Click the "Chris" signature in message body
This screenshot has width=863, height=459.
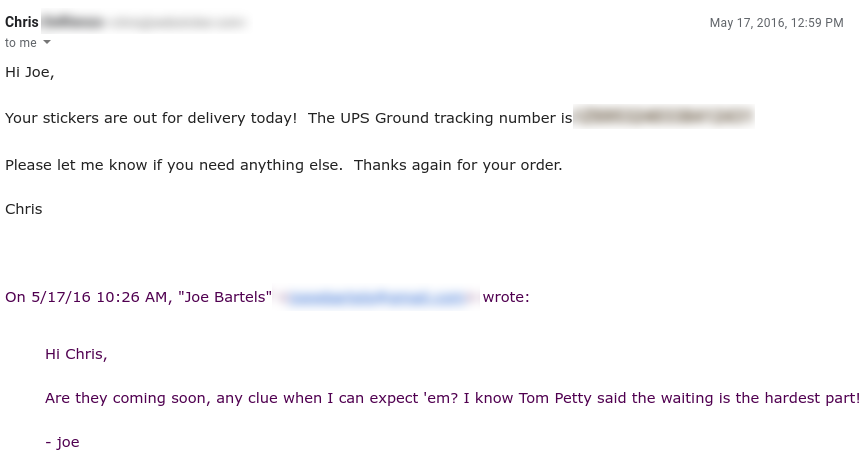pos(24,210)
